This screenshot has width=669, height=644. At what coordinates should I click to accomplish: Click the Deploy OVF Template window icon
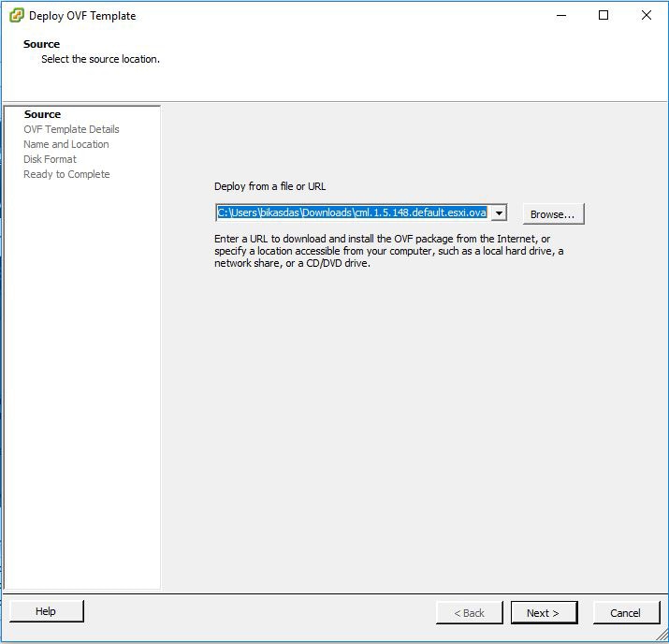16,16
